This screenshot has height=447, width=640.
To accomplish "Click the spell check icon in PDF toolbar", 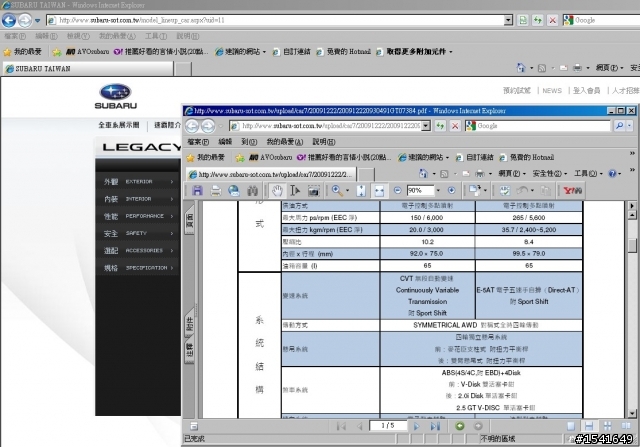I will 505,190.
